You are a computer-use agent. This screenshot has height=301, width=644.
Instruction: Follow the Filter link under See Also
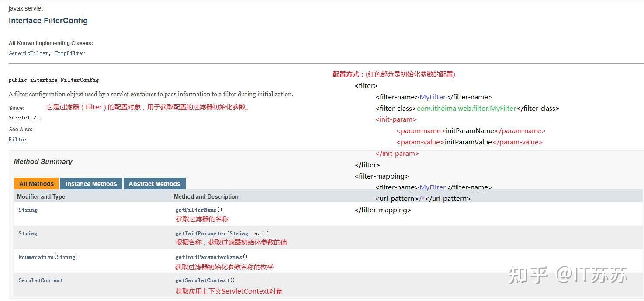pyautogui.click(x=17, y=139)
